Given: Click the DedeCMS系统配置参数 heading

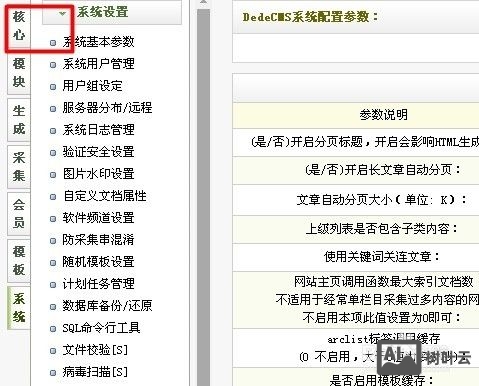Looking at the screenshot, I should 310,17.
